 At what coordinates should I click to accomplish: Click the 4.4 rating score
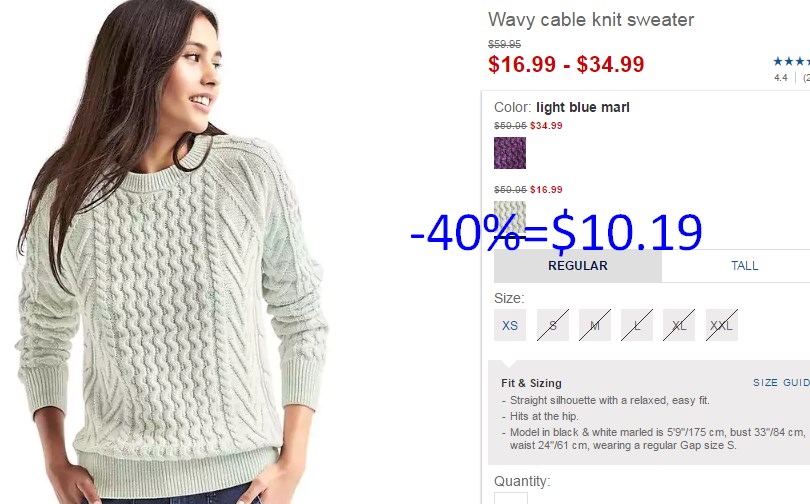pyautogui.click(x=781, y=78)
